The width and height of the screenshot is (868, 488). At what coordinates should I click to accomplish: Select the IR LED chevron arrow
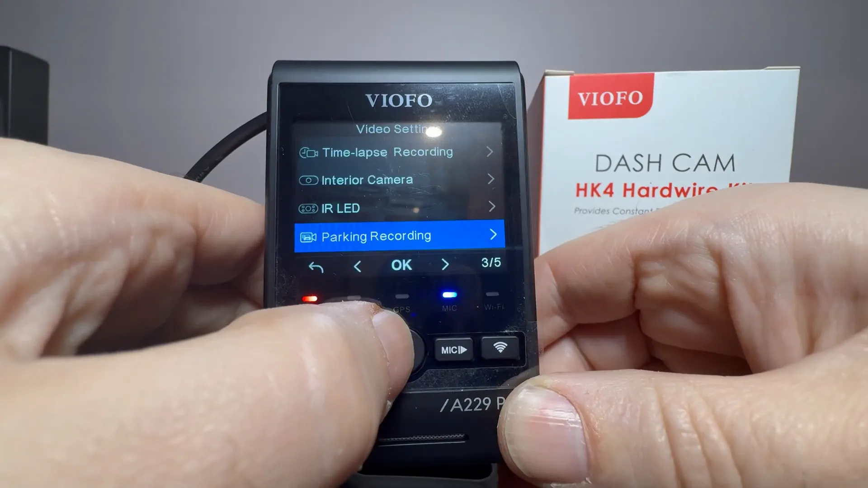tap(492, 207)
